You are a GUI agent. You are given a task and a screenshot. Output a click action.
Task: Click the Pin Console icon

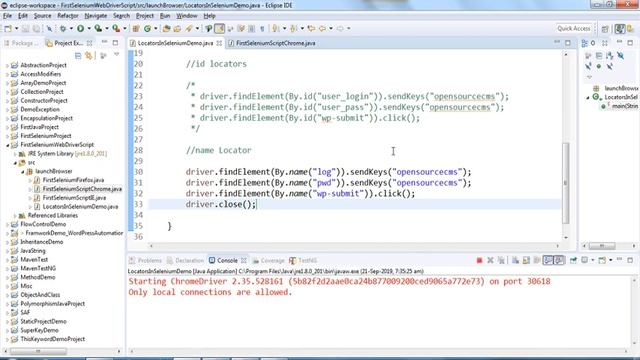[573, 260]
